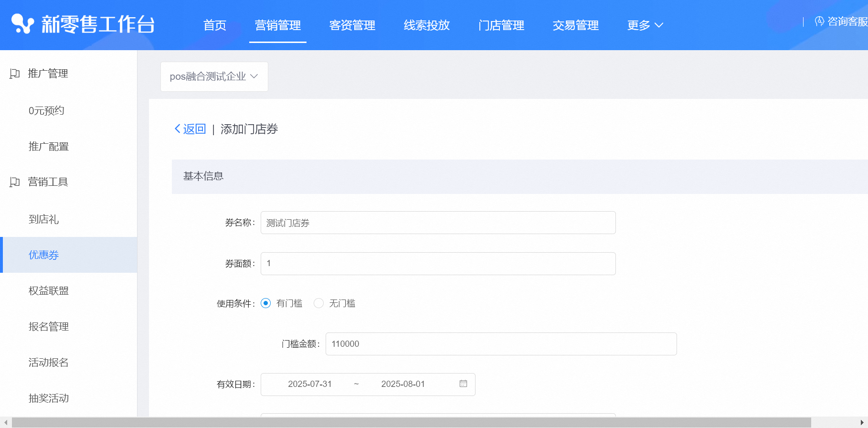Viewport: 868px width, 428px height.
Task: Switch to the 客资管理 tab
Action: click(x=352, y=25)
